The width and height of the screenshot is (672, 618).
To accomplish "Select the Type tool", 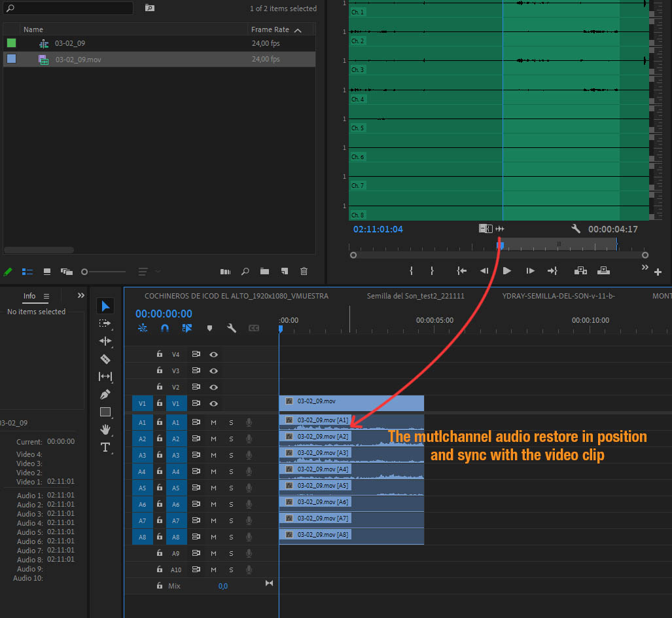I will tap(105, 448).
